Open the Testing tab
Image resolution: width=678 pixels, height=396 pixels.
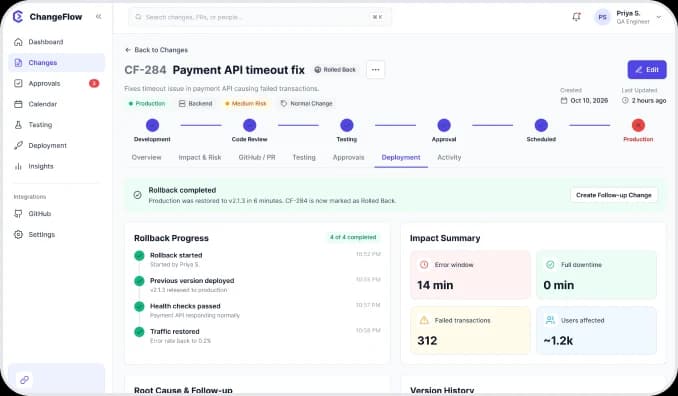click(x=304, y=157)
